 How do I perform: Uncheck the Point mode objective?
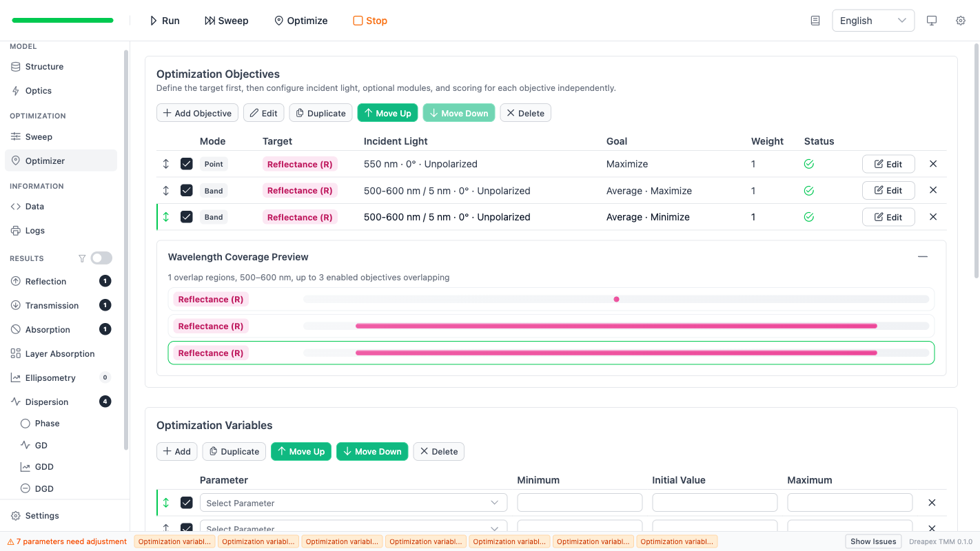coord(186,164)
